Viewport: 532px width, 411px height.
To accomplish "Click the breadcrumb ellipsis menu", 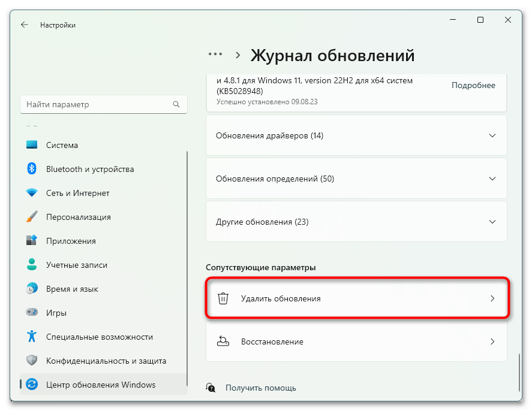I will [215, 54].
